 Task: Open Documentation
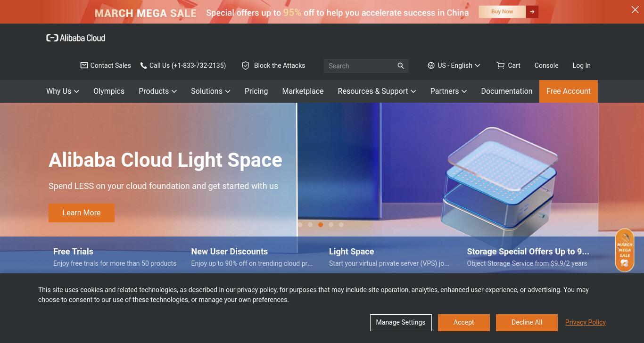tap(507, 91)
